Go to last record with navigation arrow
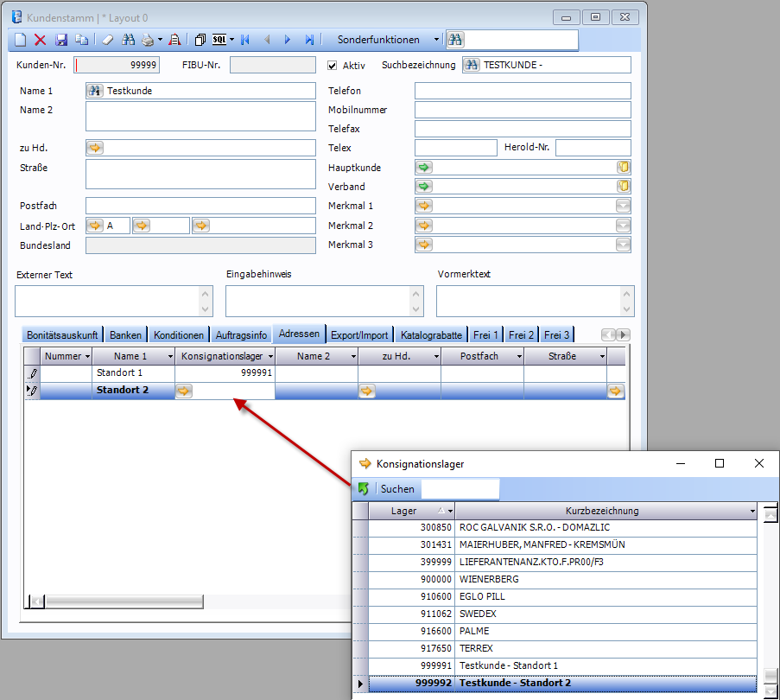The image size is (780, 700). tap(308, 40)
